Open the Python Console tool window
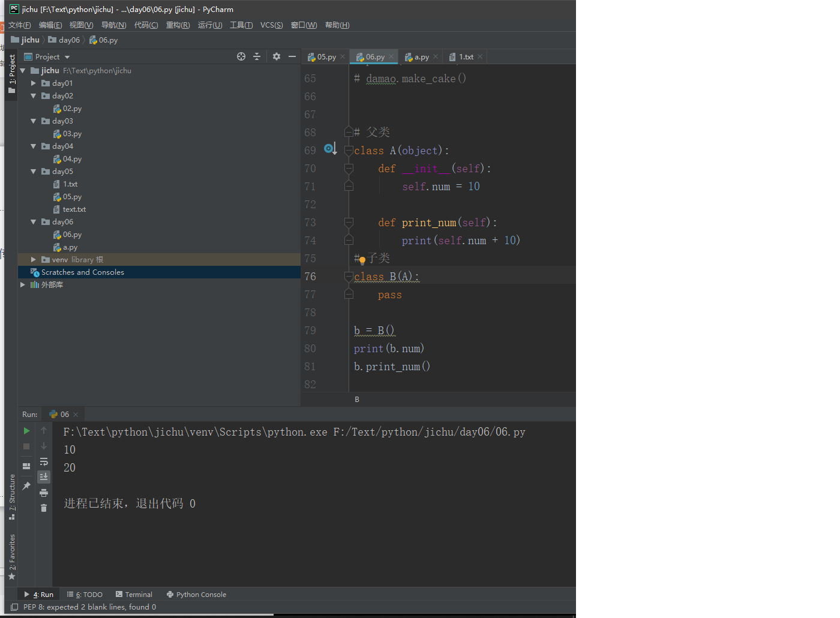Screen dimensions: 840x618 (197, 595)
